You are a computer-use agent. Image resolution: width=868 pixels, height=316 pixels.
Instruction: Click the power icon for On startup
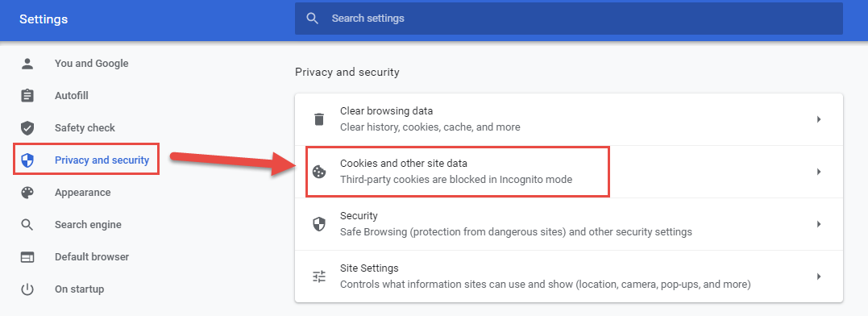click(27, 289)
